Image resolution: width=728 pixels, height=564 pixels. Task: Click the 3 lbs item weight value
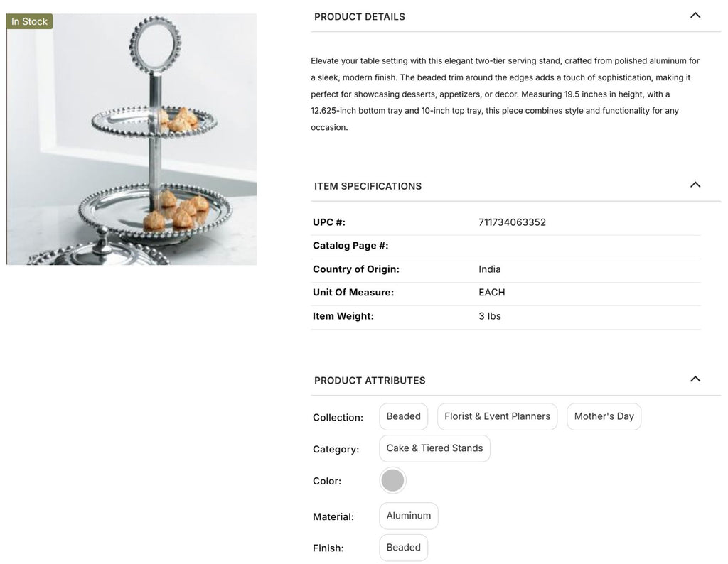pyautogui.click(x=489, y=316)
